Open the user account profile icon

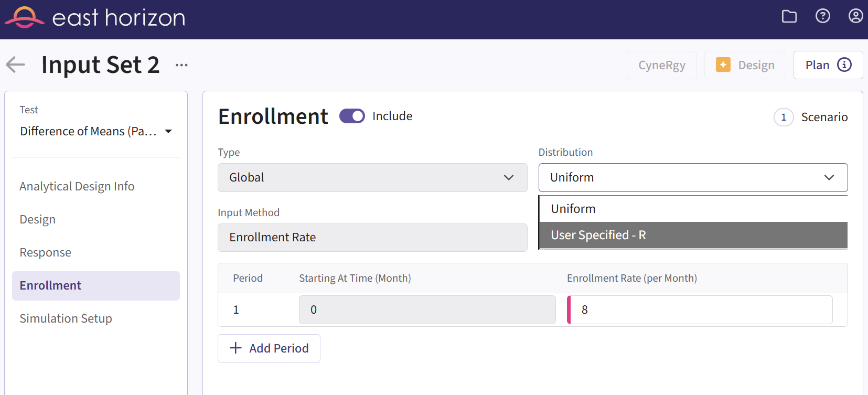(x=855, y=16)
